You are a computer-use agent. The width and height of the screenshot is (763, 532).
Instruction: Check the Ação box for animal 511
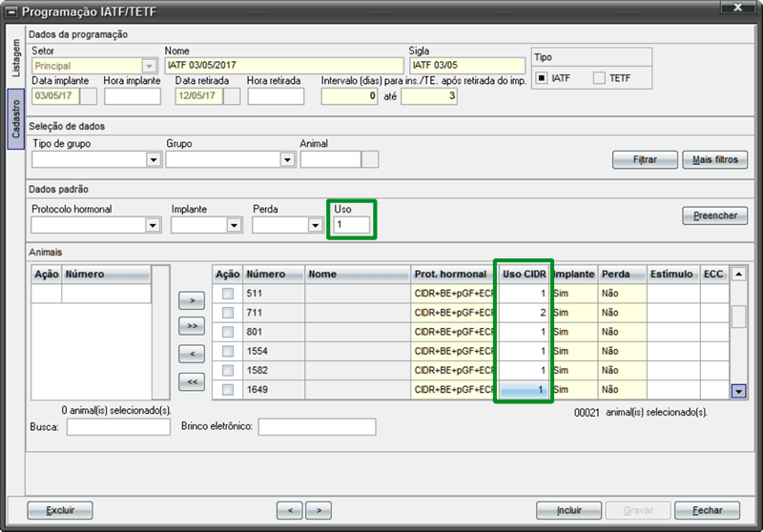[x=228, y=294]
